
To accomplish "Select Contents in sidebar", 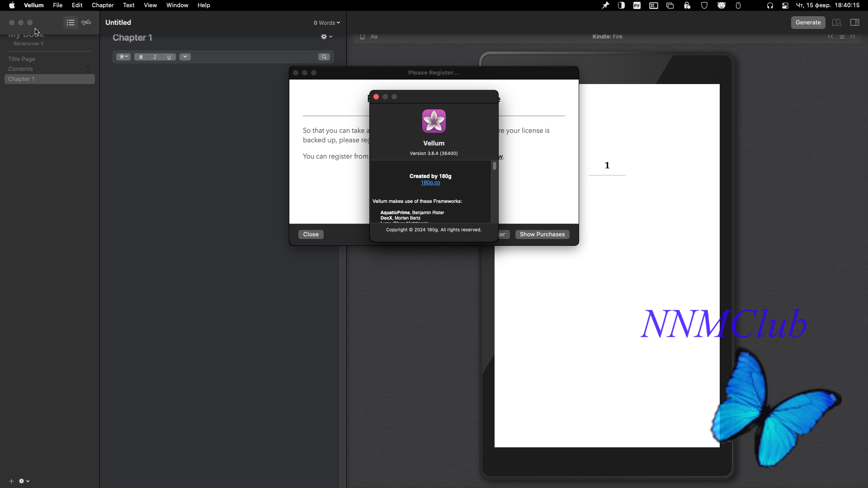I will pyautogui.click(x=50, y=69).
